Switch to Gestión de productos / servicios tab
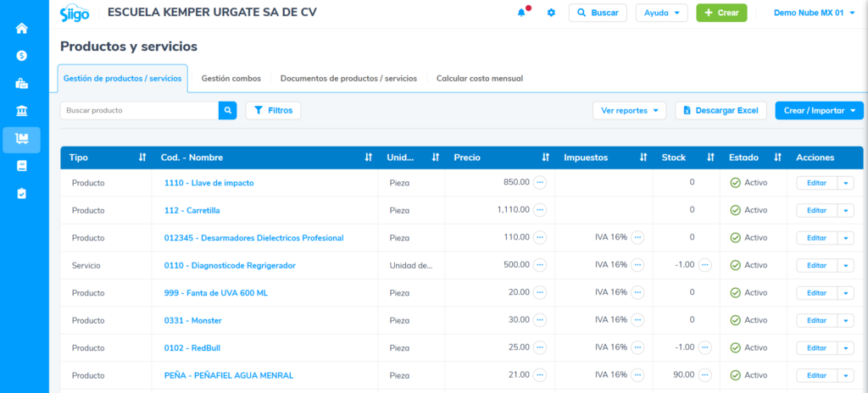 pos(122,79)
